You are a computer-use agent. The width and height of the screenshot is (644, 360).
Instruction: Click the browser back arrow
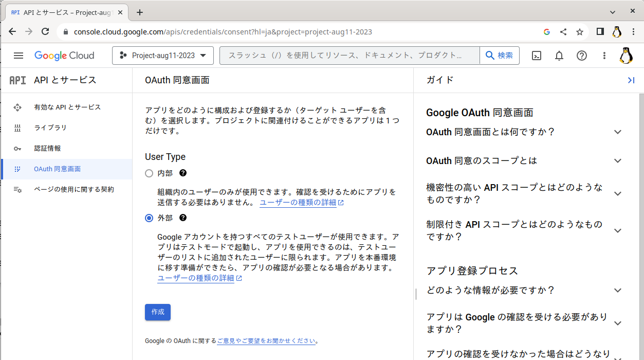coord(12,32)
